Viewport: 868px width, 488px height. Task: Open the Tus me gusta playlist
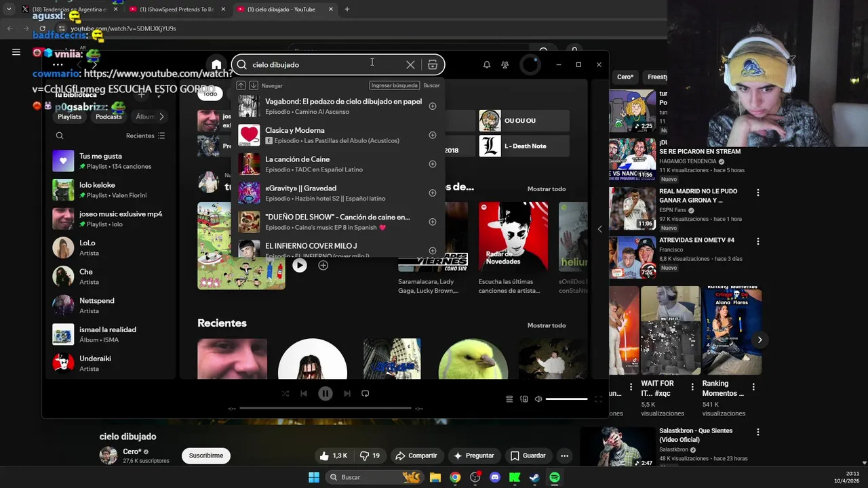[x=109, y=161]
